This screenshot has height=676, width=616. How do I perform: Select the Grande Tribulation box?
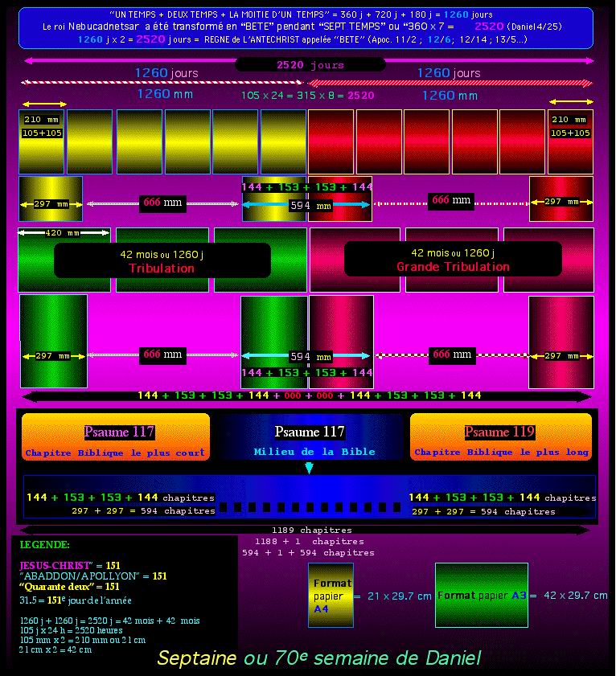point(453,260)
